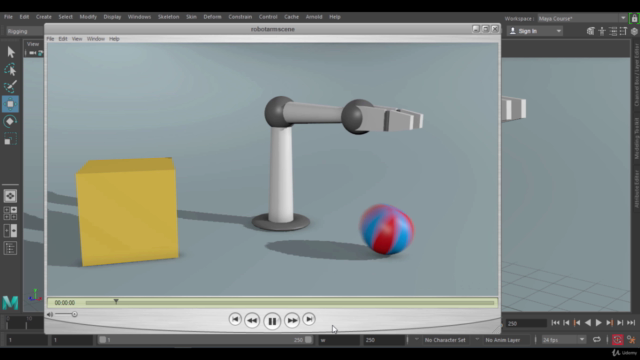Open the Skeleton menu
Image resolution: width=640 pixels, height=360 pixels.
point(168,17)
